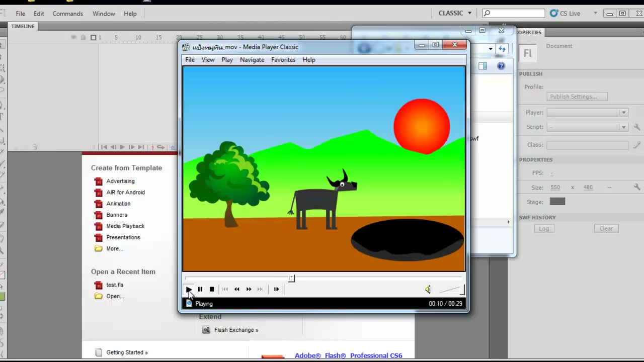Click the video seek bar slider
Image resolution: width=644 pixels, height=362 pixels.
[x=291, y=278]
